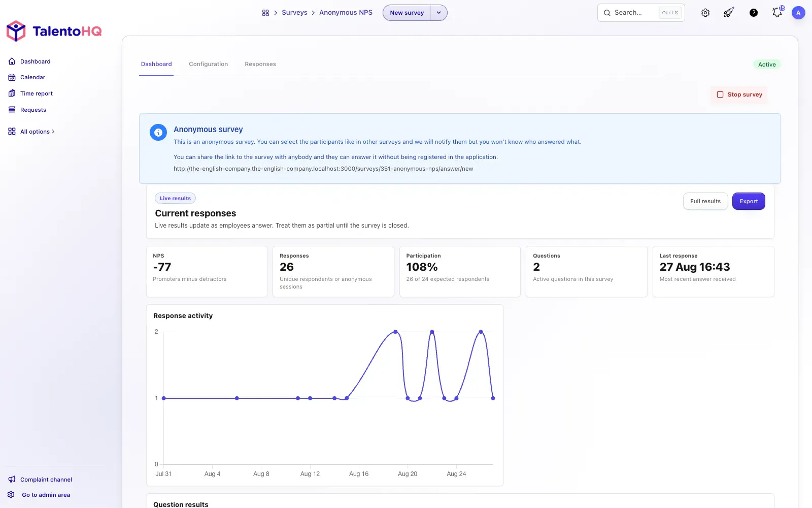The width and height of the screenshot is (812, 508).
Task: Select the survey Dashboard tab
Action: point(156,64)
